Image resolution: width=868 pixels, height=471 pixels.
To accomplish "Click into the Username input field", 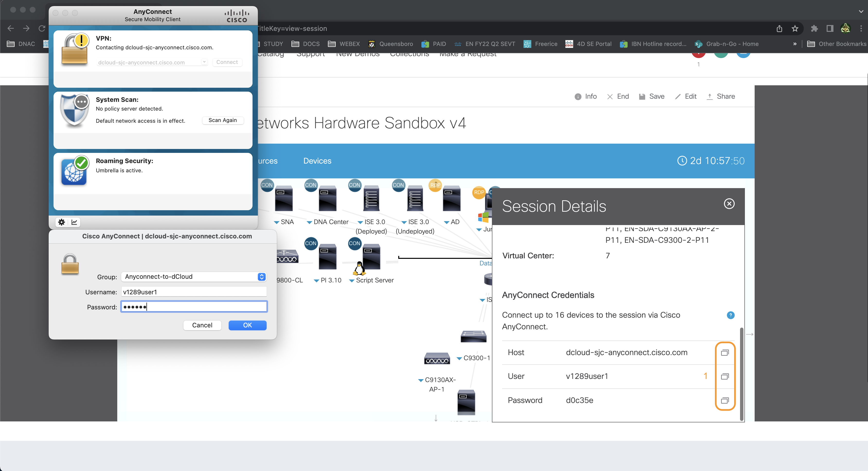I will tap(194, 292).
